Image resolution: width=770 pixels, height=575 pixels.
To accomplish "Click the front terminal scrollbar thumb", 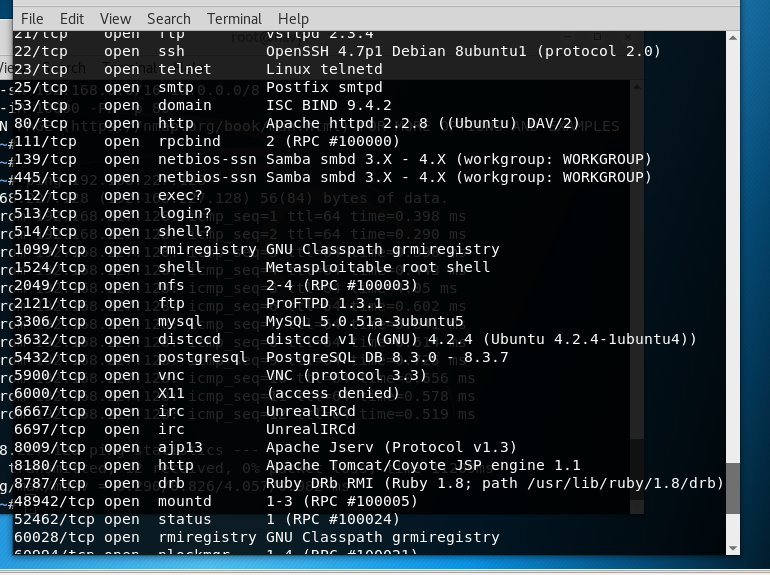I will (x=733, y=488).
